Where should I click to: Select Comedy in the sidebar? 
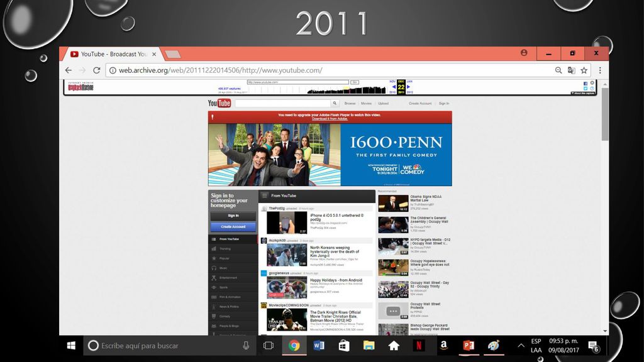point(233,317)
